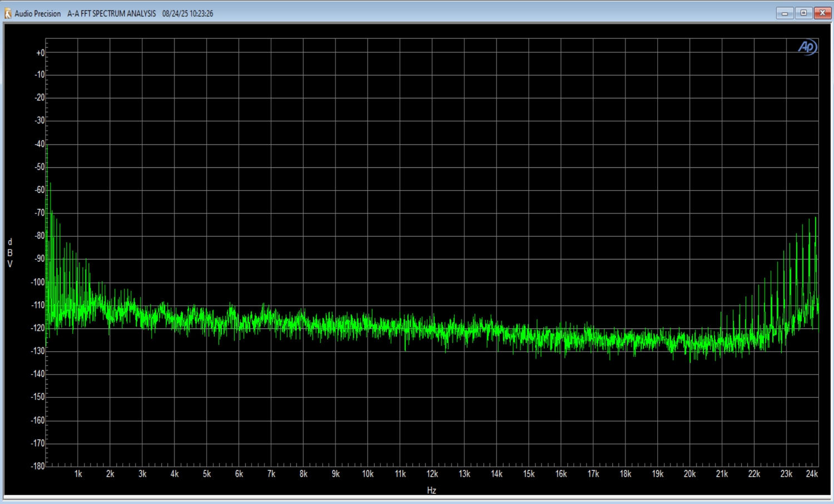This screenshot has height=504, width=834.
Task: Select the 24k frequency axis label
Action: coord(812,474)
